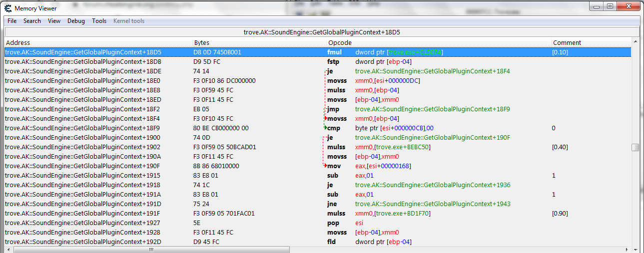Click the jump target GetGlobalPluginContext+18F4 operand

coord(433,71)
